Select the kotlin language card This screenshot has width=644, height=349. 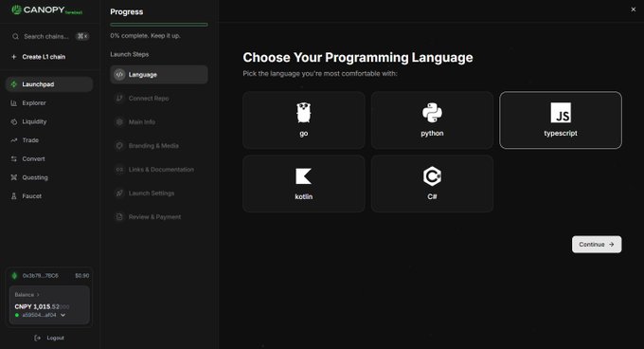click(x=303, y=184)
